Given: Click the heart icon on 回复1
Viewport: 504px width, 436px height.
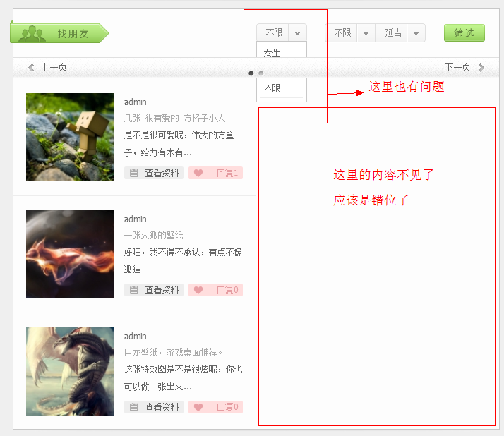Looking at the screenshot, I should click(198, 173).
